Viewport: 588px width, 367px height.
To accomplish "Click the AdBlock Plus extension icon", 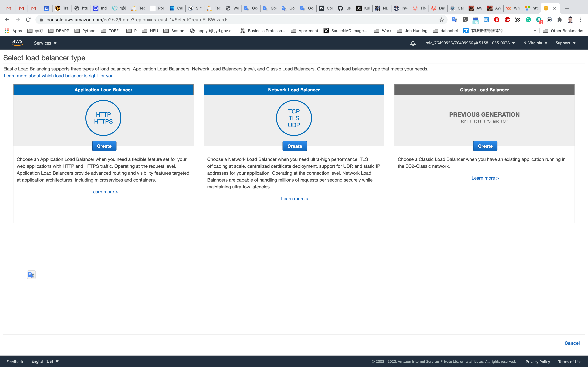I will (507, 20).
